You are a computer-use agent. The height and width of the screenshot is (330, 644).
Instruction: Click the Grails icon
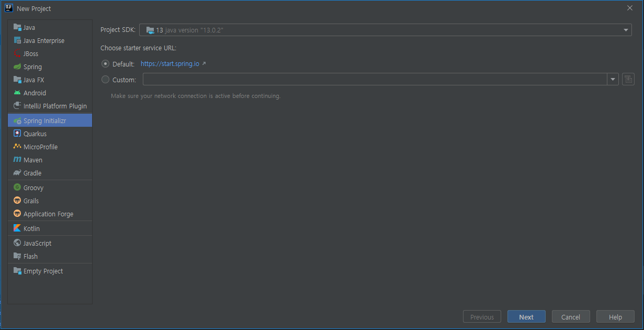pyautogui.click(x=17, y=201)
